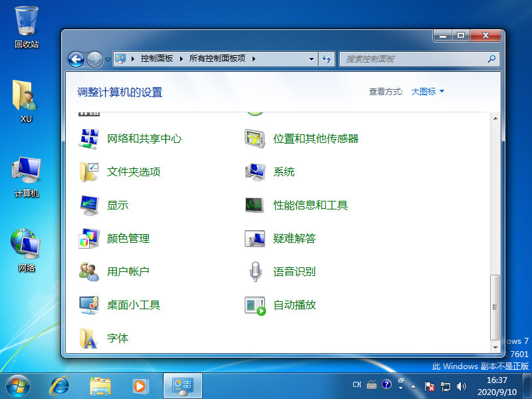
Task: Open 颜色管理
Action: tap(129, 238)
